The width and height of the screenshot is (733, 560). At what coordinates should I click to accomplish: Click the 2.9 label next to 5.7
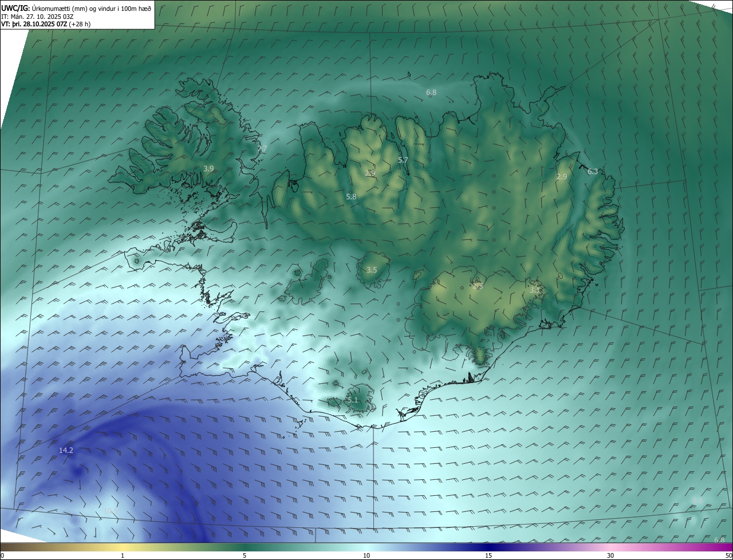click(x=370, y=173)
